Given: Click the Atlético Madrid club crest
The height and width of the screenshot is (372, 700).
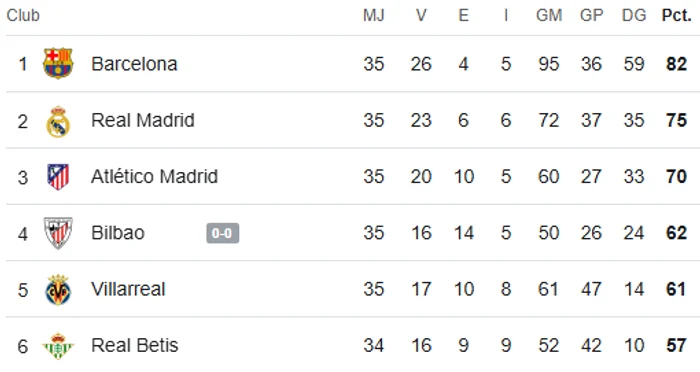Looking at the screenshot, I should pyautogui.click(x=58, y=177).
